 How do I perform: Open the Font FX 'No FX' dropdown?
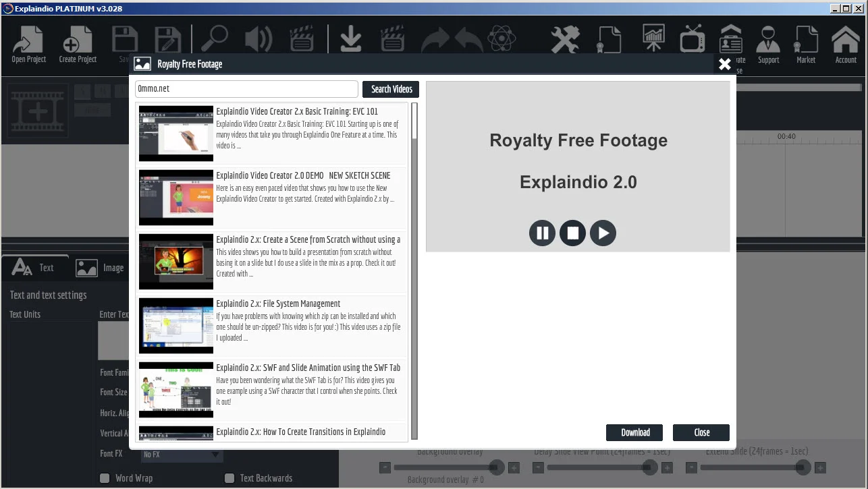coord(182,455)
